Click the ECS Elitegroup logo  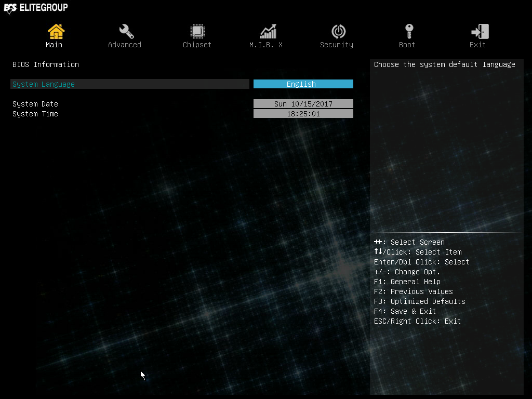[x=36, y=8]
